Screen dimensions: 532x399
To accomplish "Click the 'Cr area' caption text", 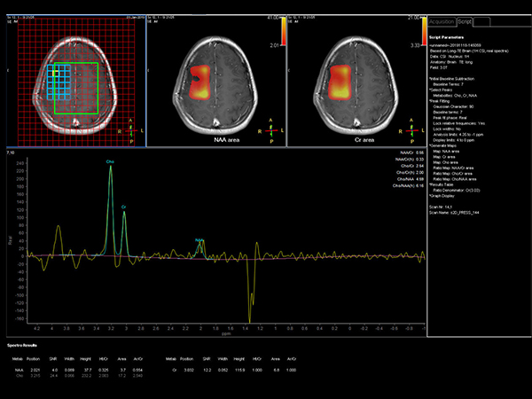I will [x=364, y=140].
